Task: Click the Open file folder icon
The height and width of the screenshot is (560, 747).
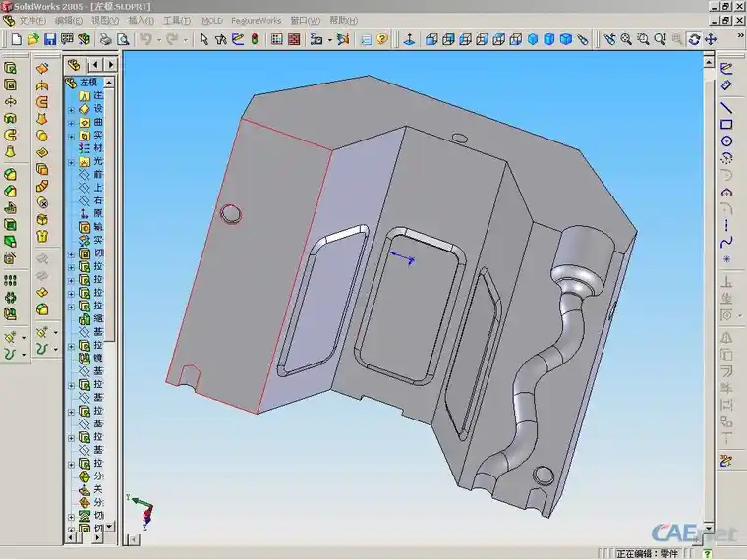Action: pos(32,39)
